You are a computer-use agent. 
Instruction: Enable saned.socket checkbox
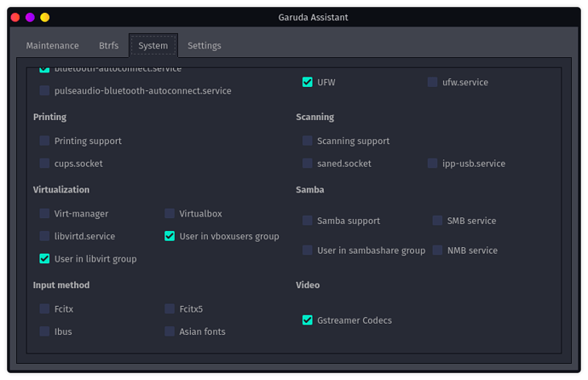307,163
